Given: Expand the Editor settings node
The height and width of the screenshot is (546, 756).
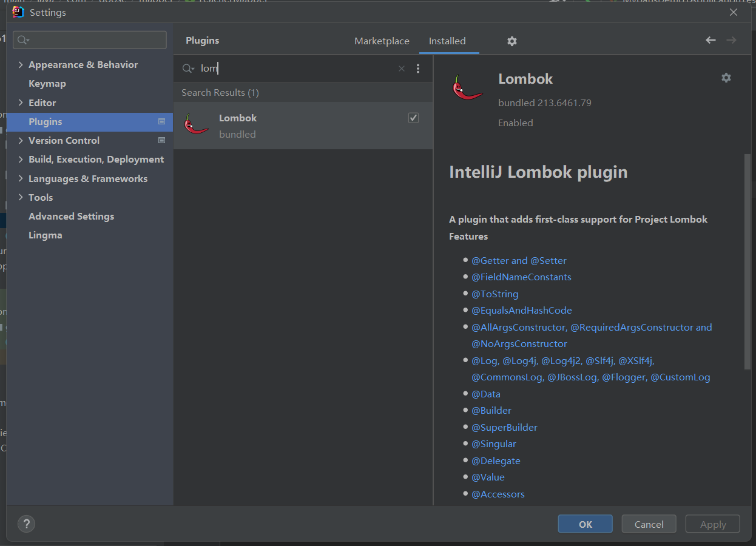Looking at the screenshot, I should (x=21, y=103).
